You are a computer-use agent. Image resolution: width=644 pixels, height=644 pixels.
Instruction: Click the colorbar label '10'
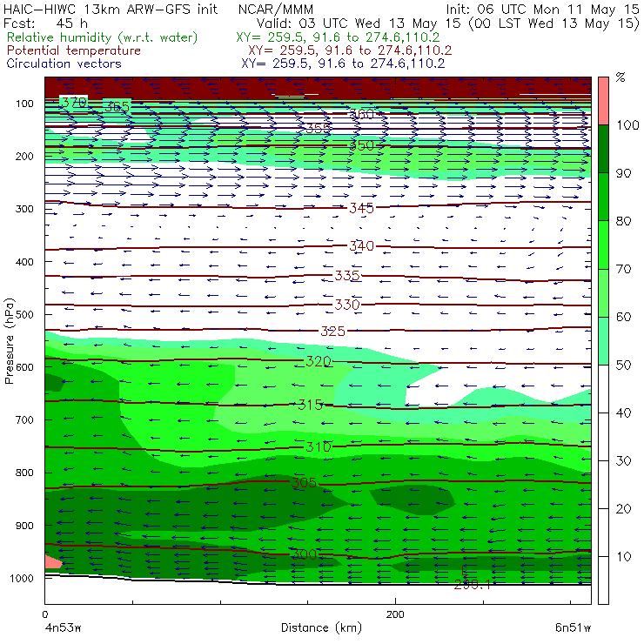point(623,556)
